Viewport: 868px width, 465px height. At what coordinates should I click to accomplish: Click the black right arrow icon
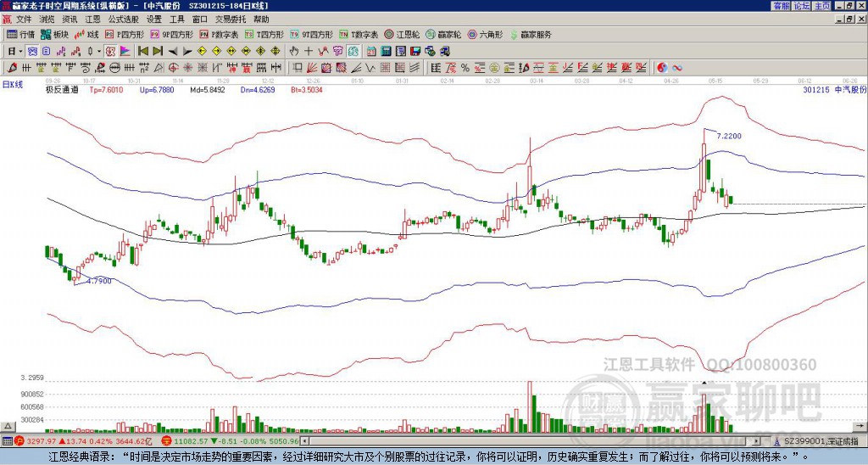tap(187, 52)
